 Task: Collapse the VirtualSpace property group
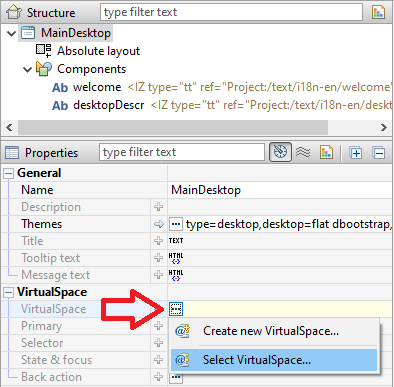(8, 292)
